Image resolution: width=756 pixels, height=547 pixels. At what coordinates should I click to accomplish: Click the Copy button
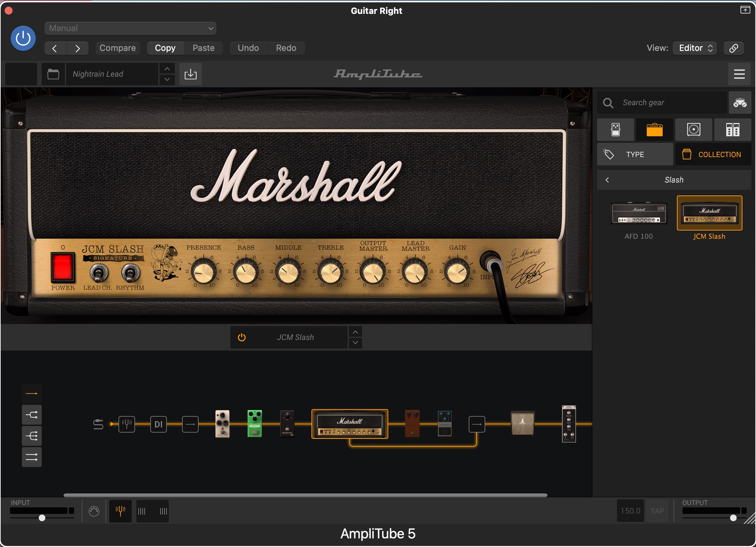pos(165,48)
